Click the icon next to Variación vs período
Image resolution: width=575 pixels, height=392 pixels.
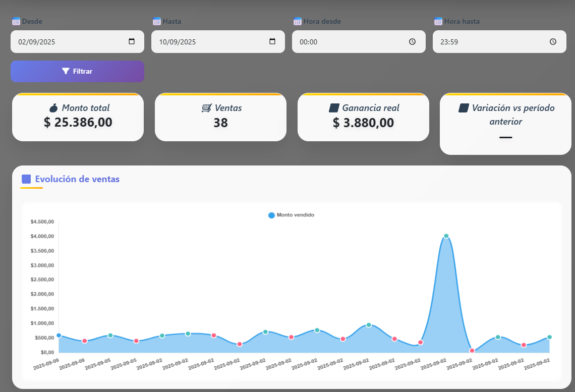click(464, 108)
